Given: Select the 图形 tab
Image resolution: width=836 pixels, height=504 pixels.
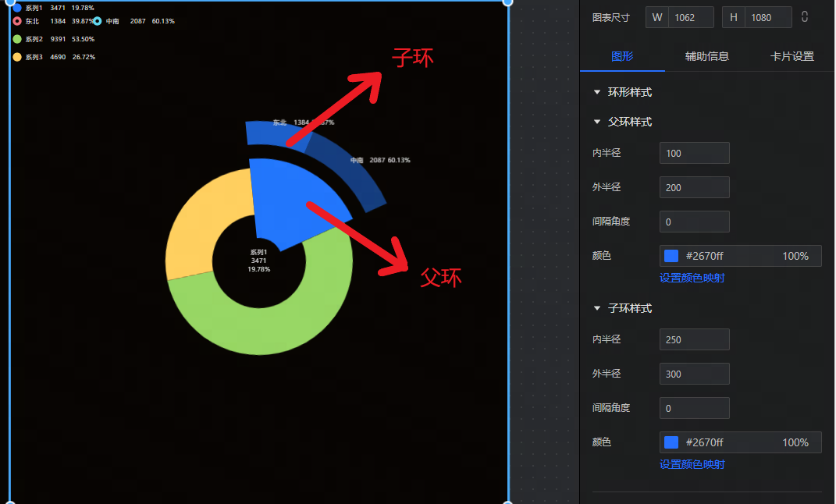Looking at the screenshot, I should click(621, 56).
